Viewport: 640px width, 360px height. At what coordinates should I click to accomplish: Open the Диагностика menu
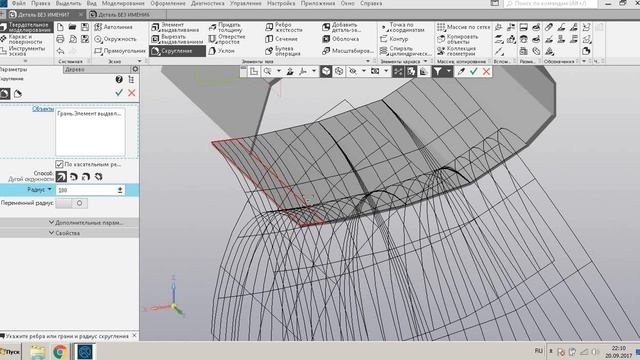[x=207, y=3]
